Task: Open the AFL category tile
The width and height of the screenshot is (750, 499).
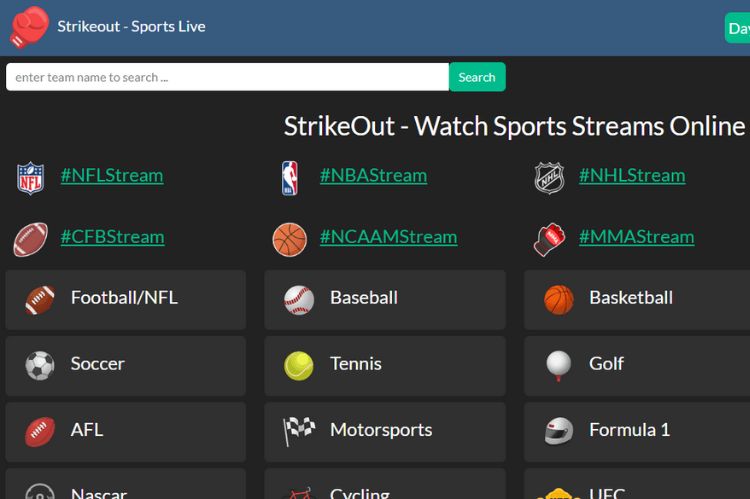Action: pos(126,432)
